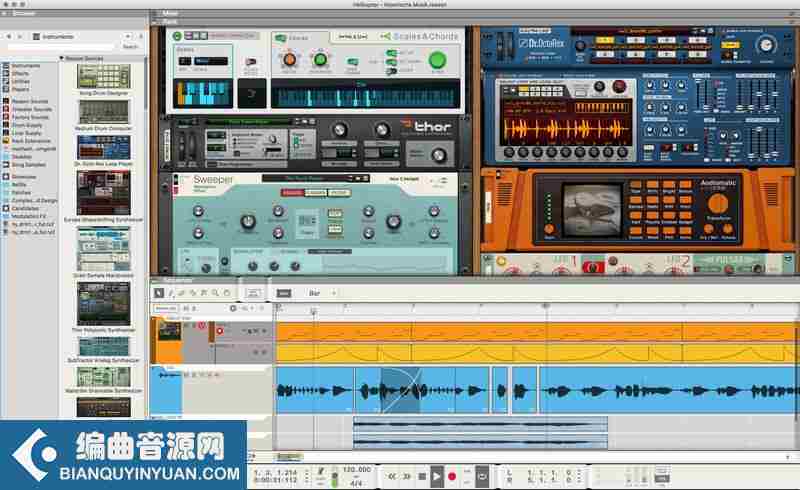Collapse the Mixer panel header triangle

coord(156,13)
